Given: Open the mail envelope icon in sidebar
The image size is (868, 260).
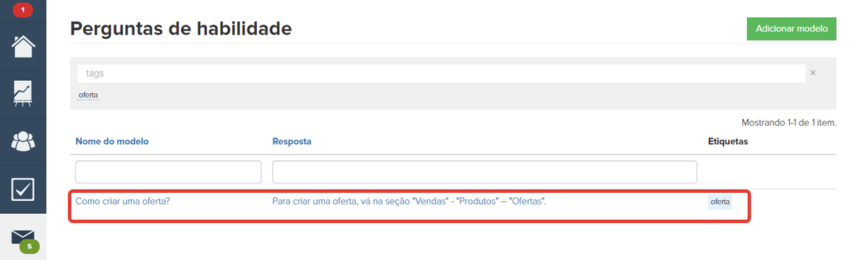Looking at the screenshot, I should pos(23,237).
